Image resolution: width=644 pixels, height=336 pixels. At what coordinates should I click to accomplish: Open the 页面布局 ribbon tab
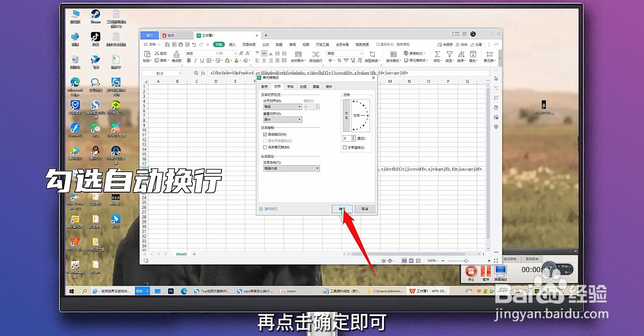249,45
